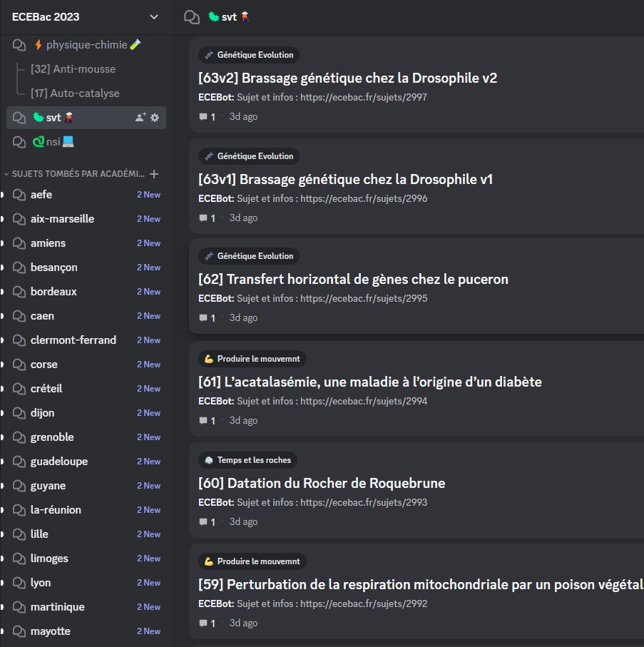
Task: Collapse the Sujets tombés par académie category
Action: (6, 174)
